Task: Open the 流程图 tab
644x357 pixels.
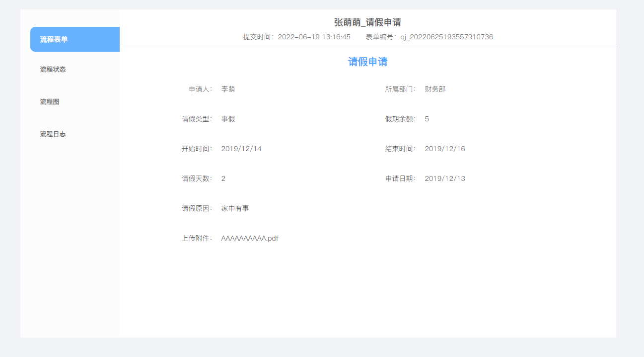Action: (50, 102)
